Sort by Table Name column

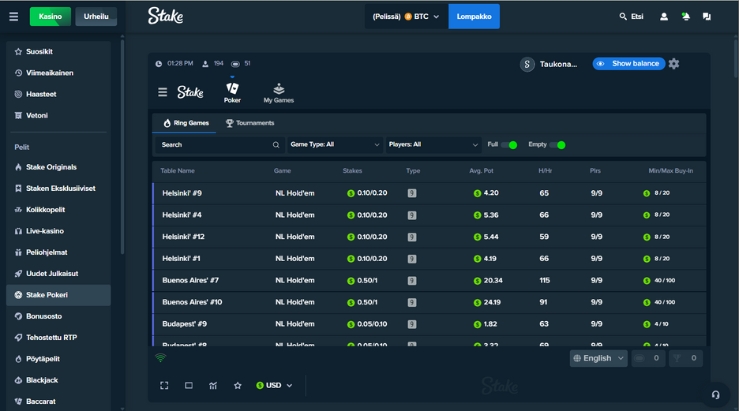(177, 171)
